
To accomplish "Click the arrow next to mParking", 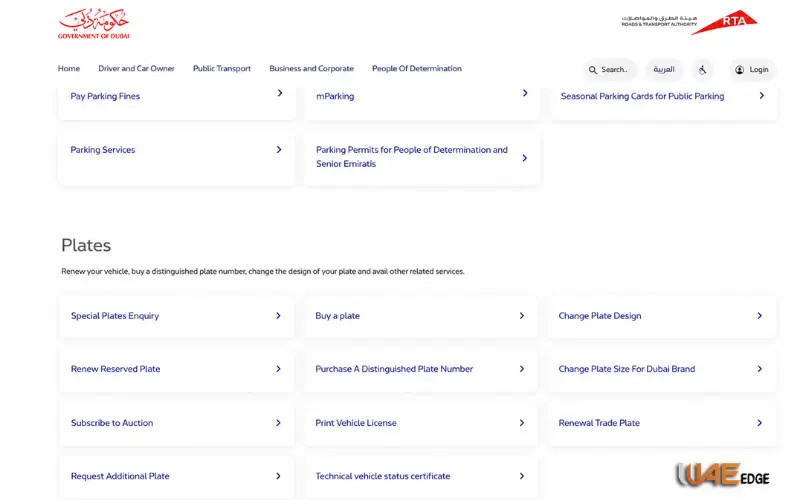I will 524,93.
